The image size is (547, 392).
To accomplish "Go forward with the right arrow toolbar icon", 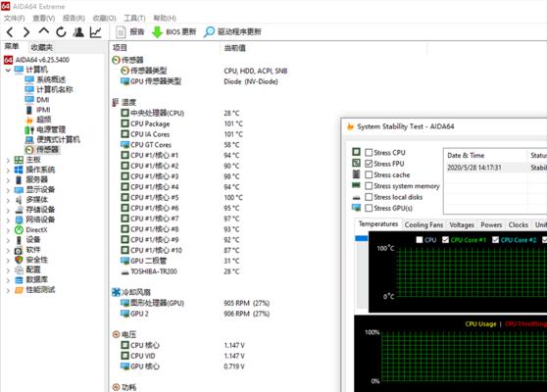I will [x=26, y=32].
